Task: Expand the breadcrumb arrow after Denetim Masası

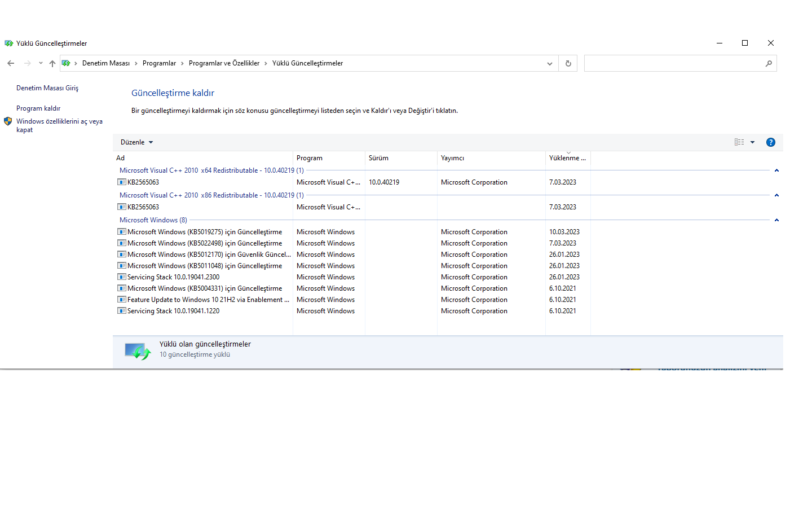Action: pyautogui.click(x=136, y=63)
